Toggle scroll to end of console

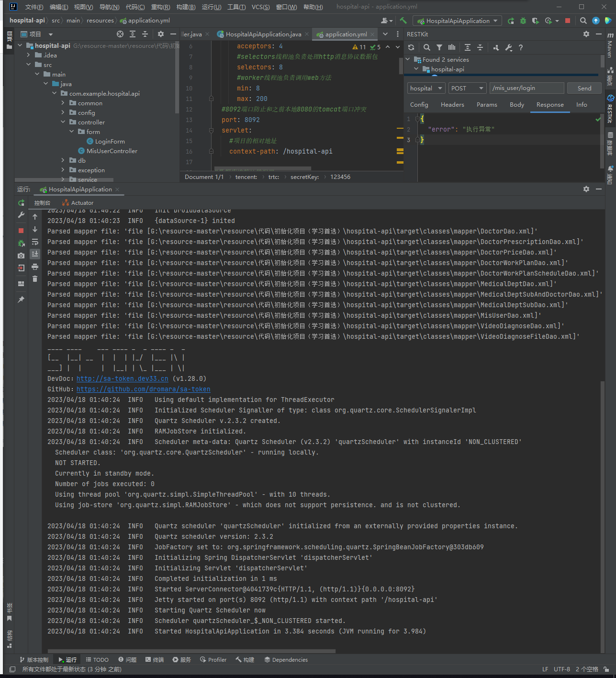[x=35, y=254]
